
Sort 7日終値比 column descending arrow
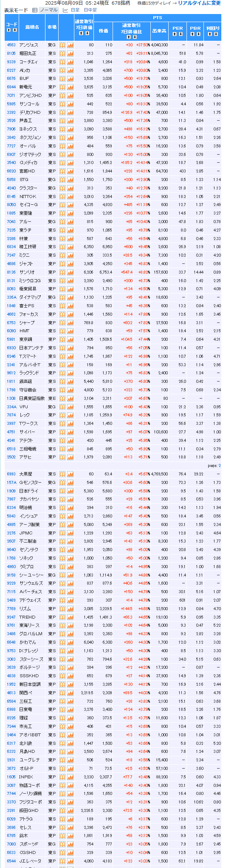135,37
